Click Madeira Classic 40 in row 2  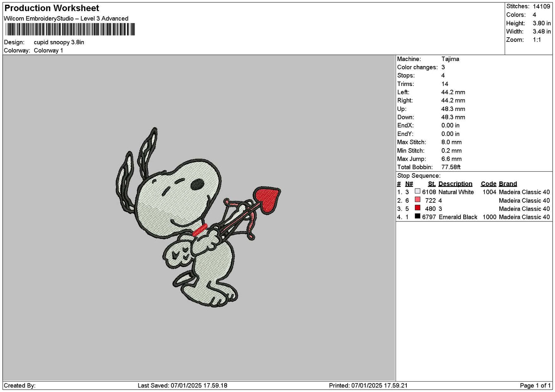(524, 200)
